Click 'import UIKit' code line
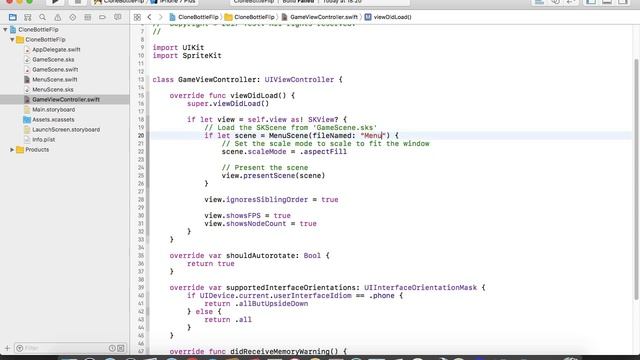 (178, 47)
